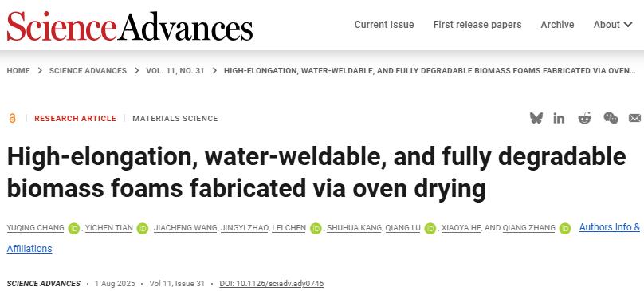Open Yuqing Chang's ORCID iD icon
Image resolution: width=644 pixels, height=291 pixels.
coord(74,228)
